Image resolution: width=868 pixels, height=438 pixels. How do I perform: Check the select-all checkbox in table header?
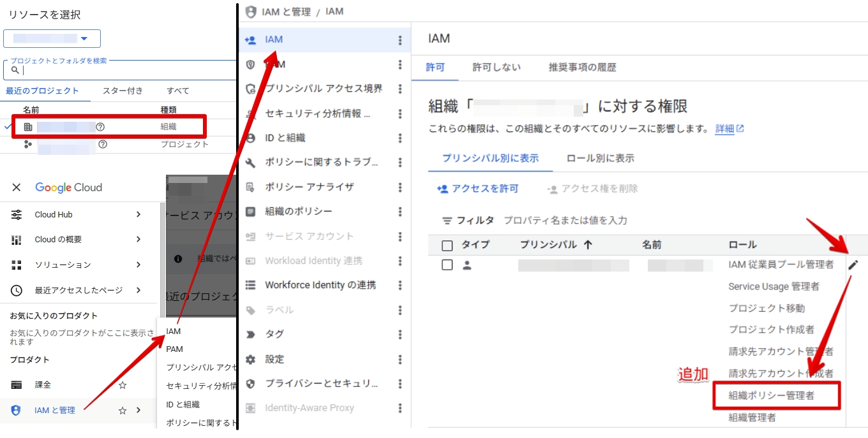click(447, 245)
